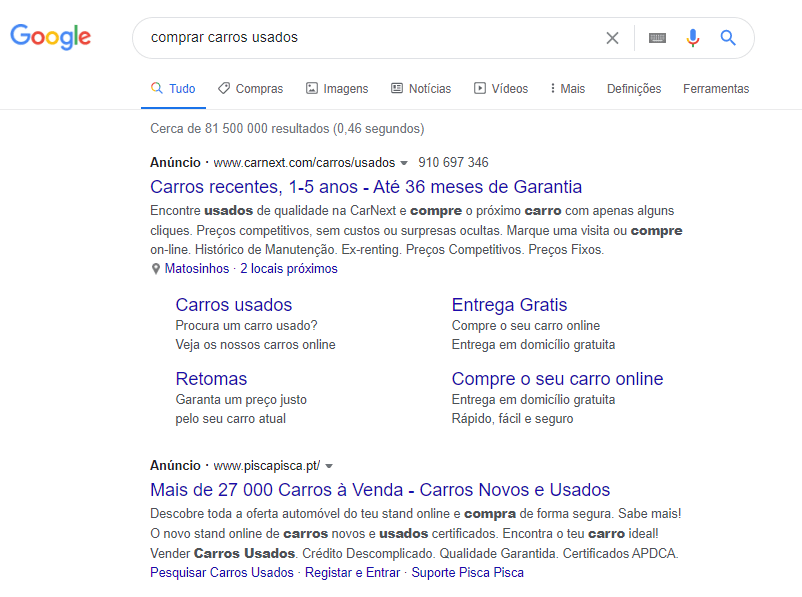Click the price tag icon beside Compras
Viewport: 802px width, 597px height.
[x=224, y=88]
